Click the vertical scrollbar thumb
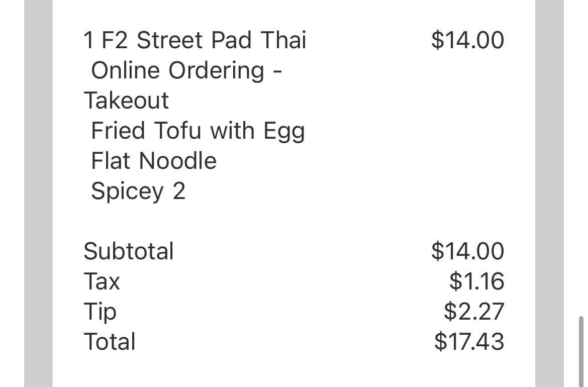The image size is (588, 387). (x=581, y=351)
